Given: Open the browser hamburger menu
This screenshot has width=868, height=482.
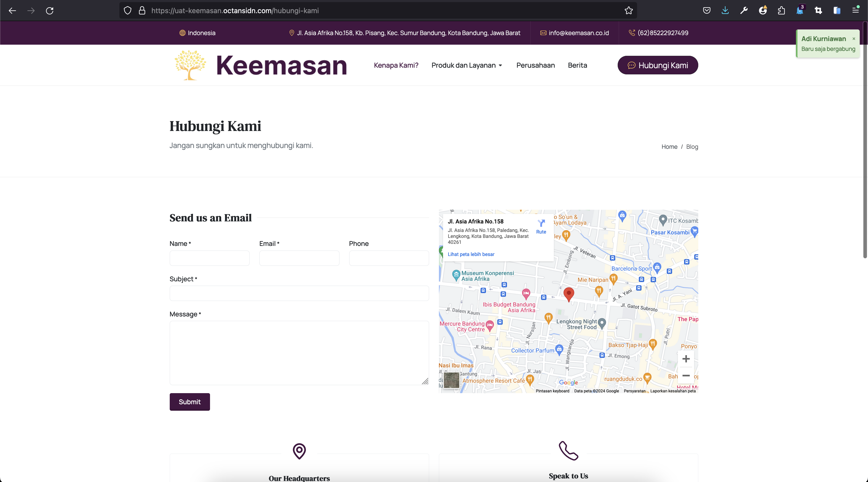Looking at the screenshot, I should tap(856, 11).
